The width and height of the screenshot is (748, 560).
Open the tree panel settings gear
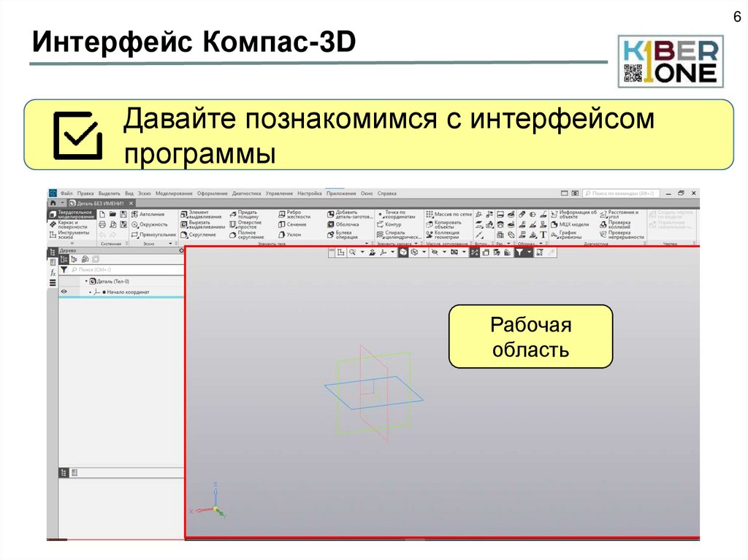181,250
